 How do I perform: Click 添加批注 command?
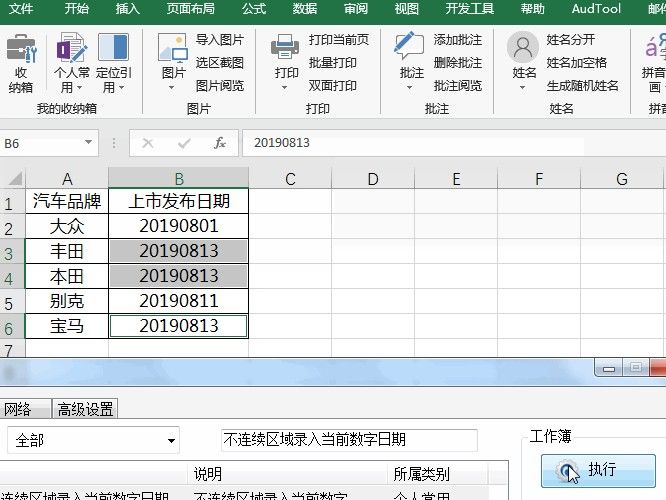[x=457, y=40]
